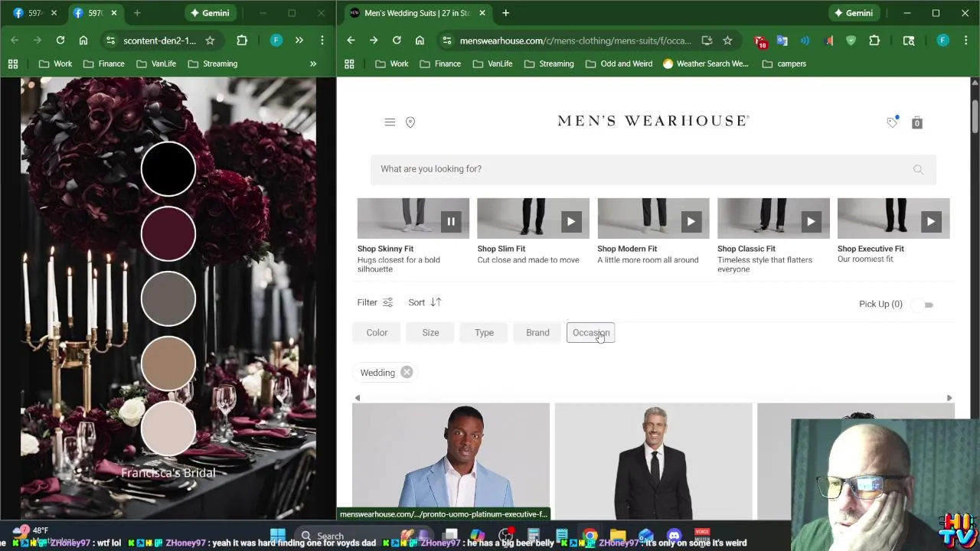Open the hamburger menu on Men's Wearhouse

[x=390, y=122]
